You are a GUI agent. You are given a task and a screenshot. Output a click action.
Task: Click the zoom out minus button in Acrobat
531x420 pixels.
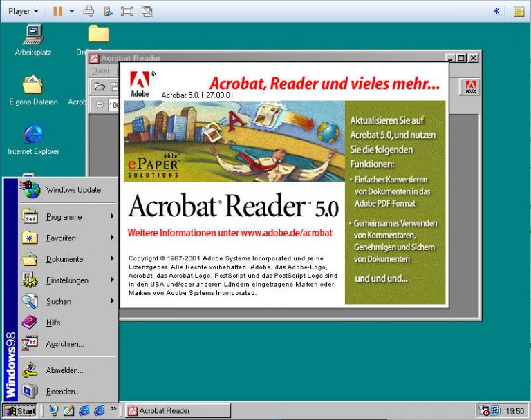pos(100,105)
